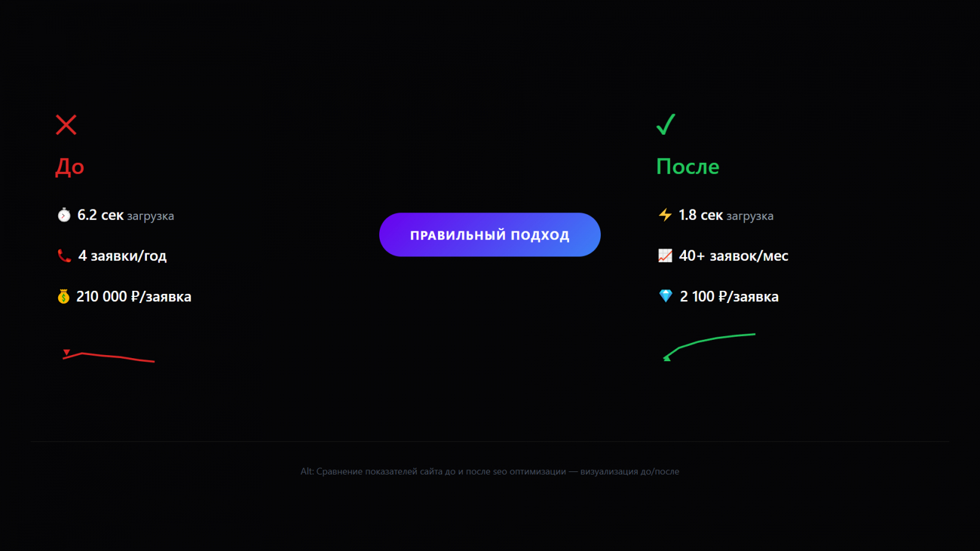Click the lightning bolt icon
Viewport: 980px width, 551px height.
tap(665, 215)
